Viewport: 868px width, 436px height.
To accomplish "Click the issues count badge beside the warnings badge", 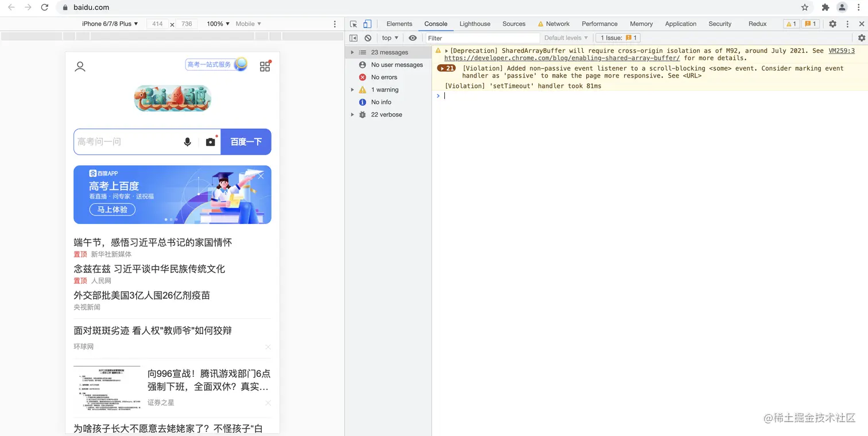I will click(811, 24).
